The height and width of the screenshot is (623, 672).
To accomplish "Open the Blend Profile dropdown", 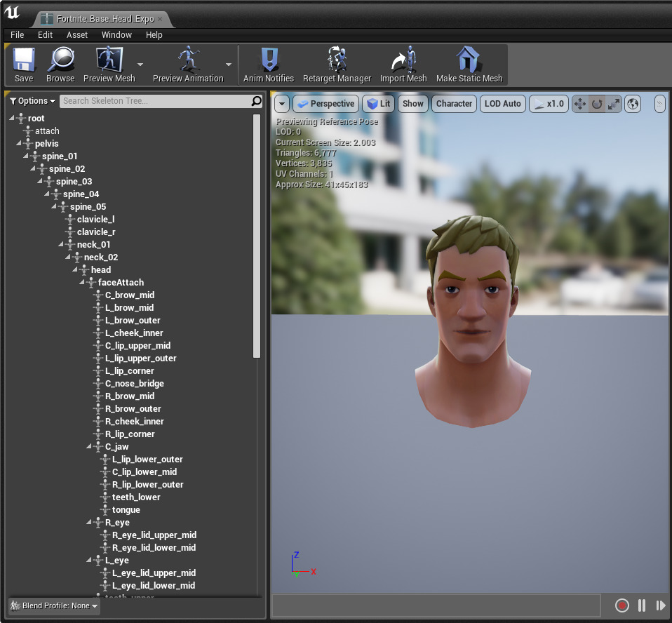I will point(54,605).
